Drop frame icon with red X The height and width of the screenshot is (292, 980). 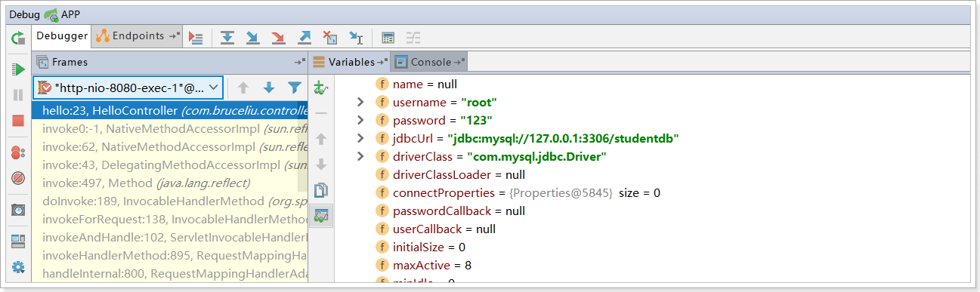pos(329,37)
